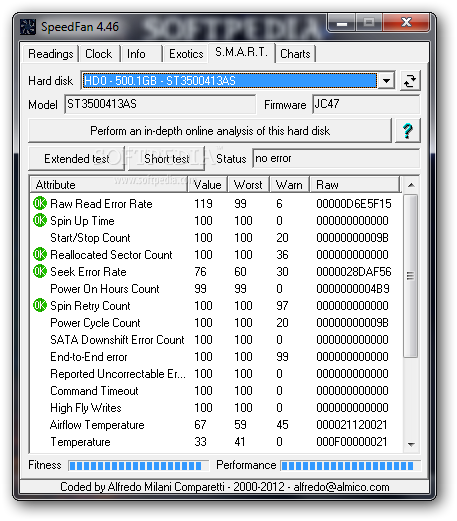Click OK icon beside Raw Read Error Rate
The width and height of the screenshot is (457, 521).
click(40, 203)
